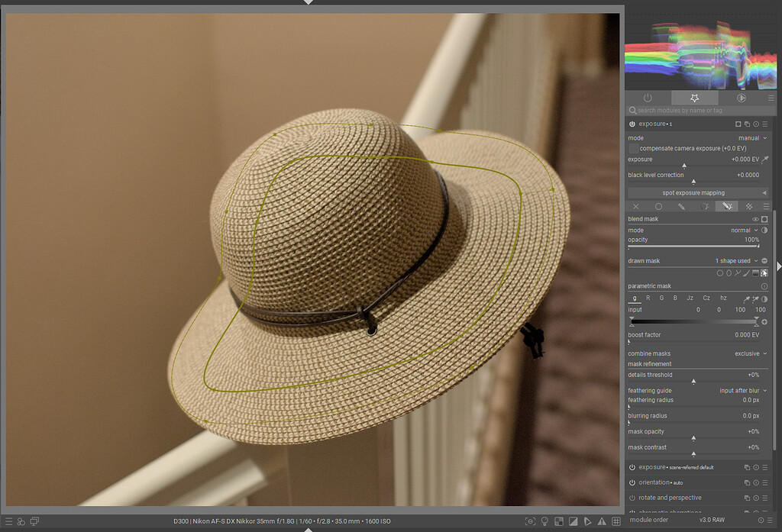Click the circle shape tool in drawn mask

[719, 272]
